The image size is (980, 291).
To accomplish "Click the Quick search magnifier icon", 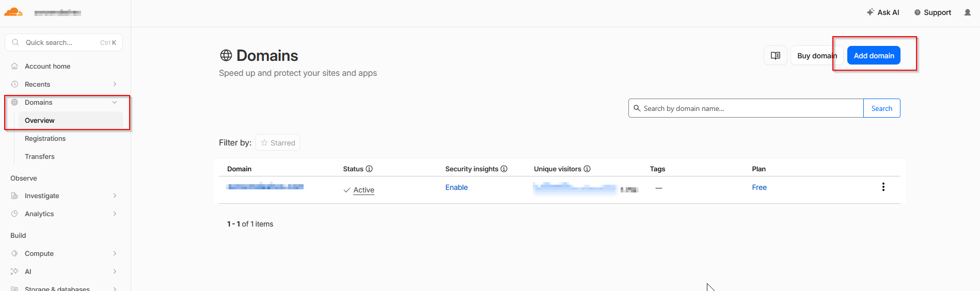I will coord(15,42).
